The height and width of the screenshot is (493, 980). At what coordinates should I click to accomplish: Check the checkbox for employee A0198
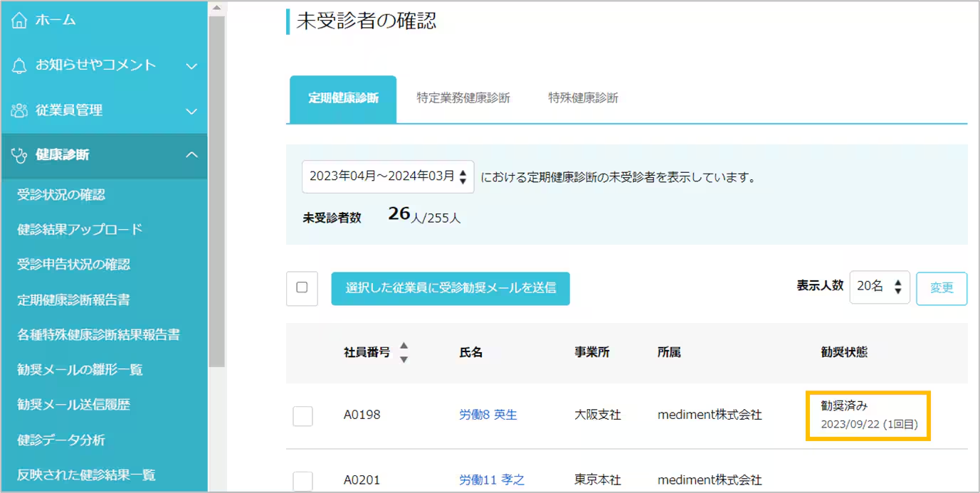[303, 416]
